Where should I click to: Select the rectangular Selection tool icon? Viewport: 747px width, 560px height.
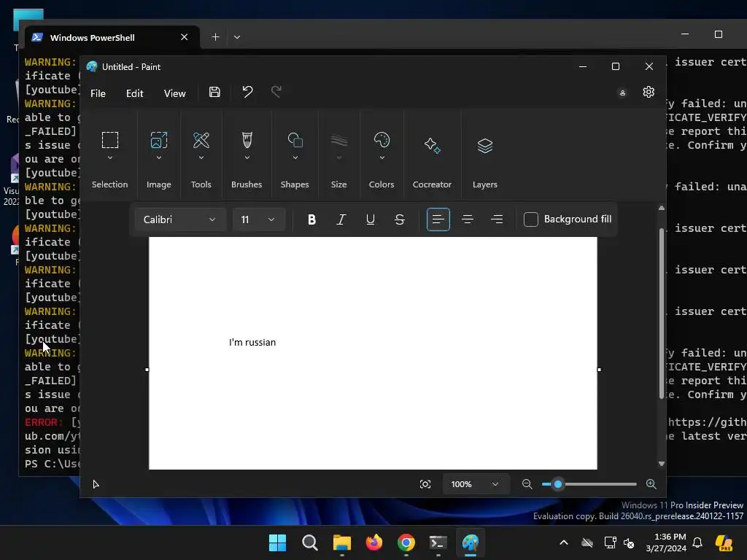coord(110,140)
